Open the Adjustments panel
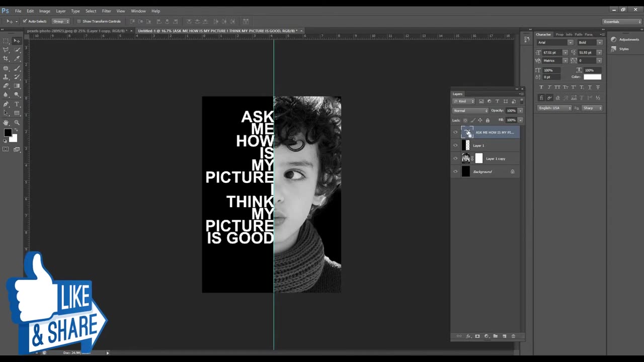644x362 pixels. click(625, 39)
